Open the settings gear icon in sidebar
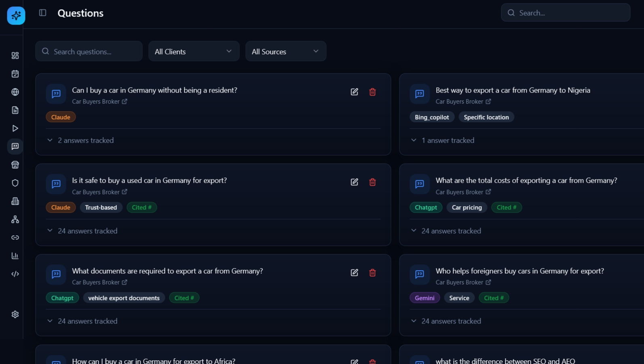The width and height of the screenshot is (644, 364). pyautogui.click(x=15, y=314)
